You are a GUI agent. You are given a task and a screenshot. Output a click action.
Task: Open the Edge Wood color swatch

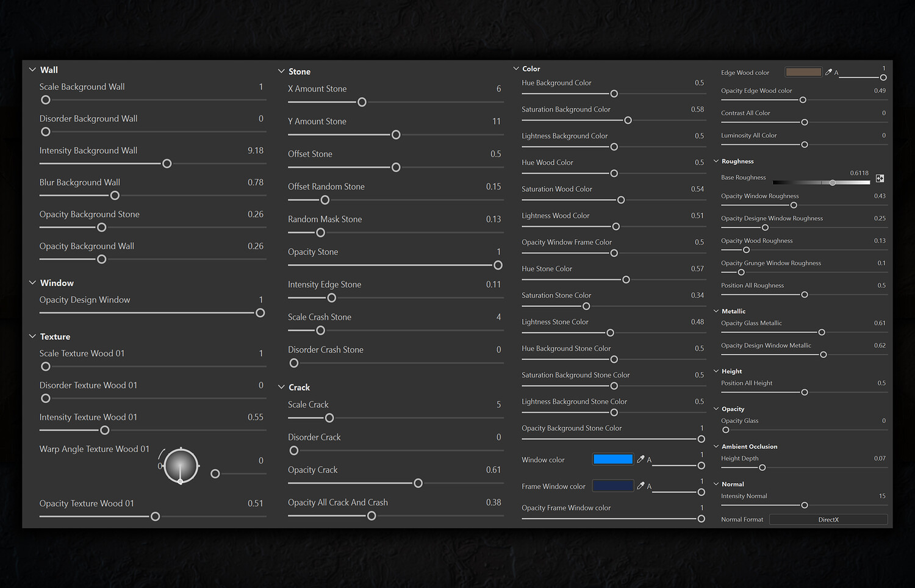tap(803, 72)
